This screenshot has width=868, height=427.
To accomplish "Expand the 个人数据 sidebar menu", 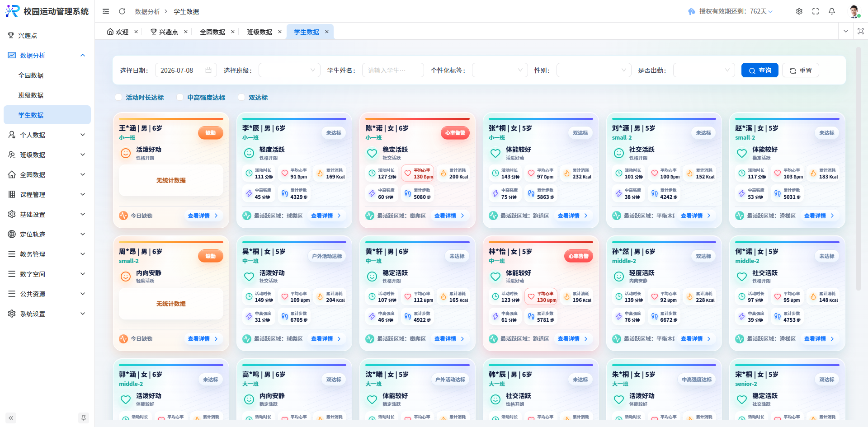I will [47, 135].
